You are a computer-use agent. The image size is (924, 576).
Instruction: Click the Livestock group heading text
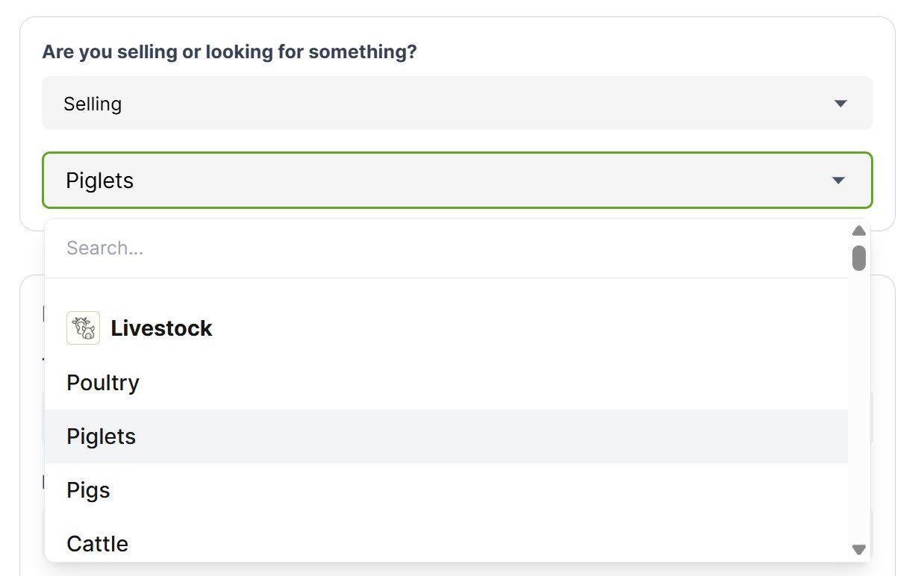coord(161,328)
